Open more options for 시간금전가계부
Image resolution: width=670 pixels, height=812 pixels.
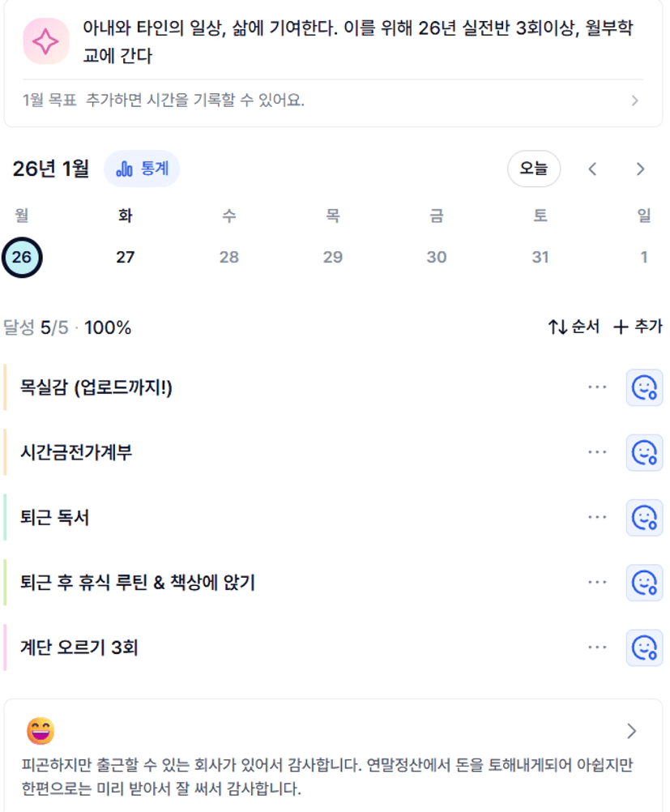597,453
